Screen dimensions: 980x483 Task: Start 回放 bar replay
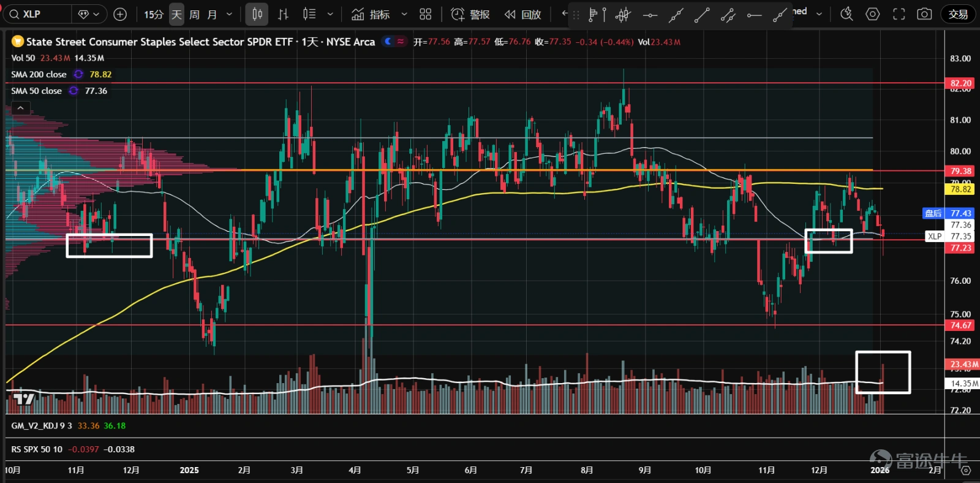(x=522, y=14)
